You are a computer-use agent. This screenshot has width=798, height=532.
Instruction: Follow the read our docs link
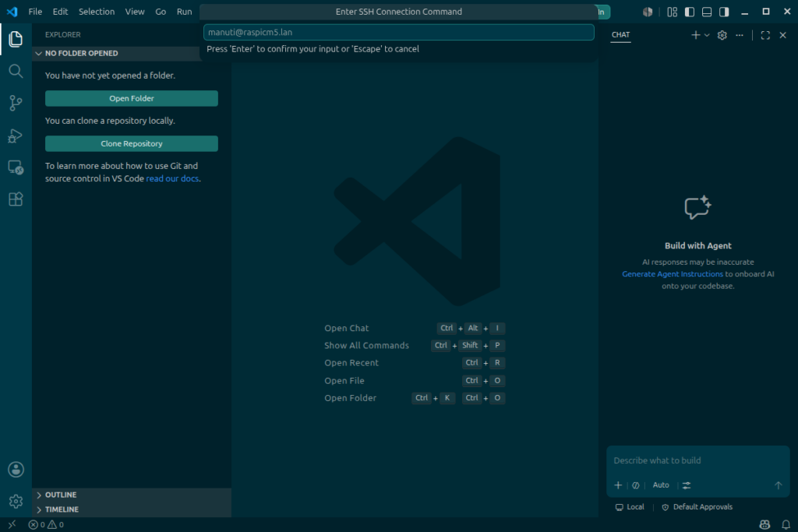[172, 178]
